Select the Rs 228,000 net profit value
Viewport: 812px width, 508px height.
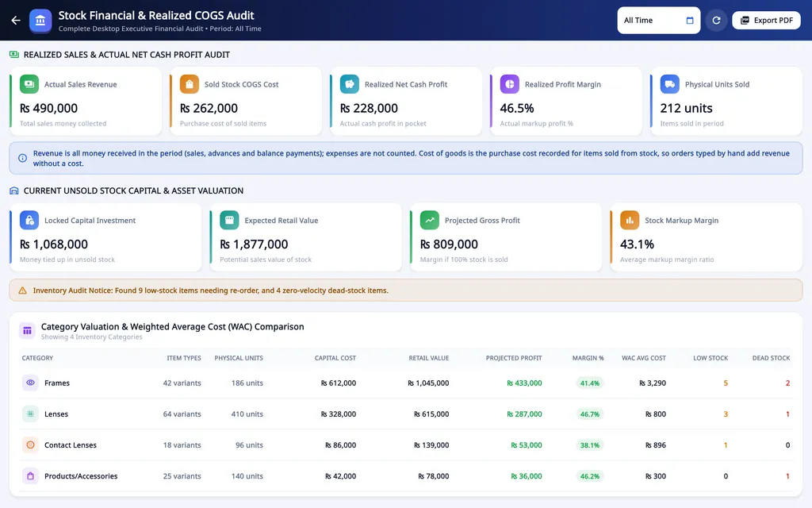click(x=369, y=108)
